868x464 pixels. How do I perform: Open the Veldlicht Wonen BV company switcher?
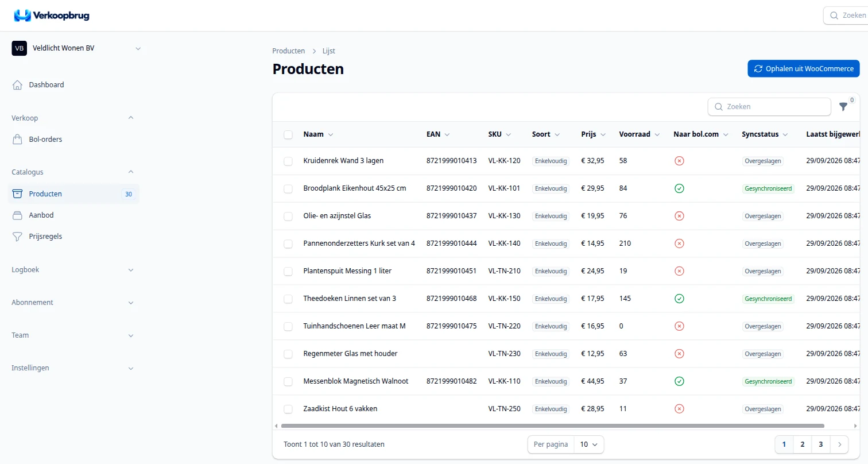click(x=76, y=49)
